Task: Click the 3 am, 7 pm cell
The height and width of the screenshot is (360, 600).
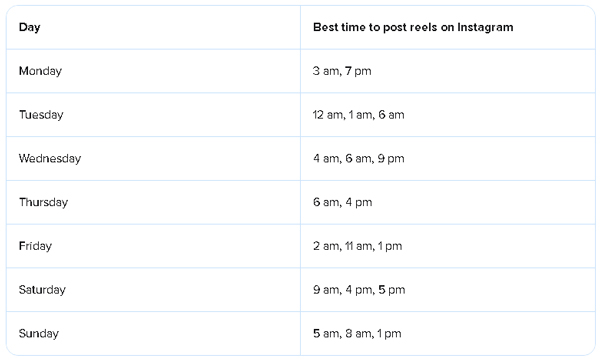Action: point(342,71)
